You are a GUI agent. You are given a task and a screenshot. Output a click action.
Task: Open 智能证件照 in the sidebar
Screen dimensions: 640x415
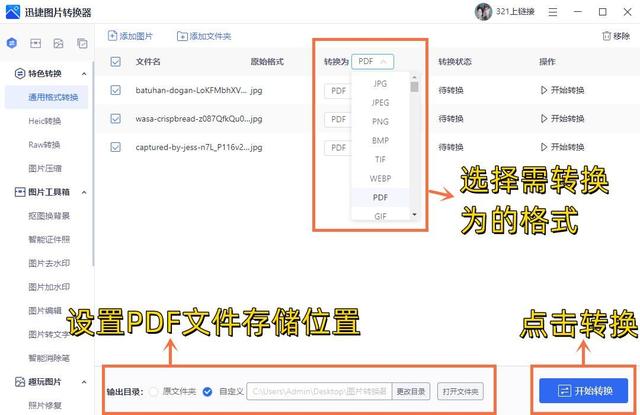coord(49,240)
